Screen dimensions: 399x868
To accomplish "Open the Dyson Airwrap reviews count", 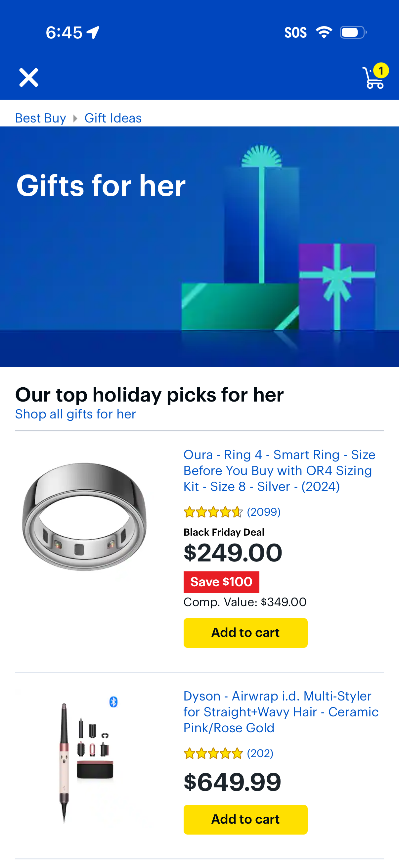I will pyautogui.click(x=260, y=754).
